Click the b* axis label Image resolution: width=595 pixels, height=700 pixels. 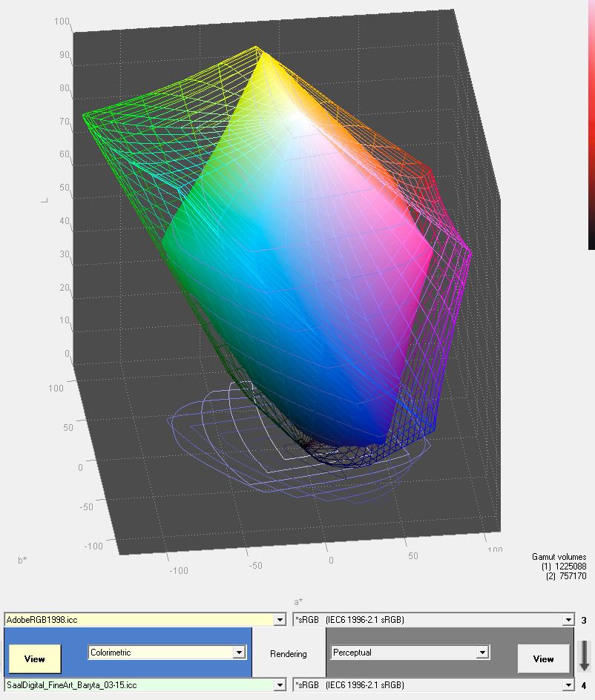[x=22, y=560]
